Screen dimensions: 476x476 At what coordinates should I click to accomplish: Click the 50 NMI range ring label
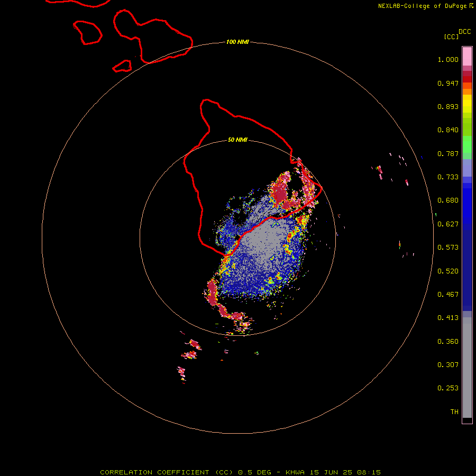237,140
